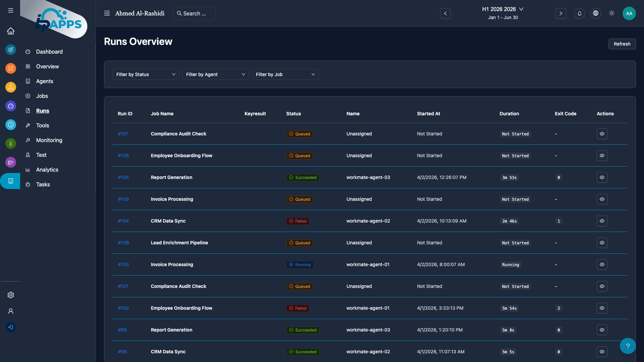View run #103 with its eye toggle
Image resolution: width=644 pixels, height=362 pixels.
[x=602, y=264]
